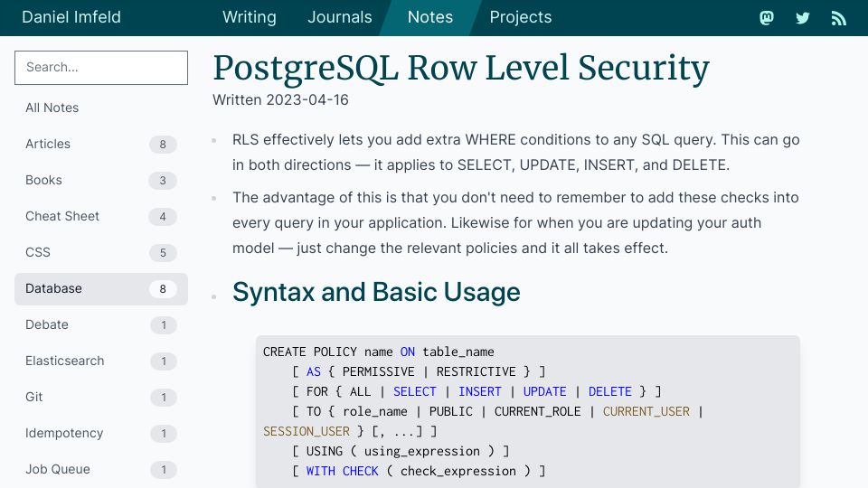This screenshot has width=868, height=488.
Task: Click the paragraph starting RLS effectively
Action: click(516, 152)
